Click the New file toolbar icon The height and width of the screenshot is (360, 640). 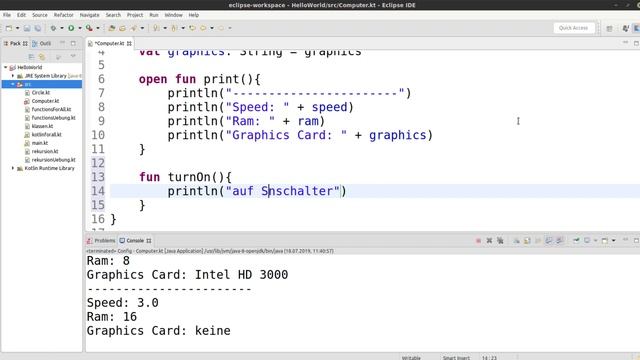coord(9,28)
